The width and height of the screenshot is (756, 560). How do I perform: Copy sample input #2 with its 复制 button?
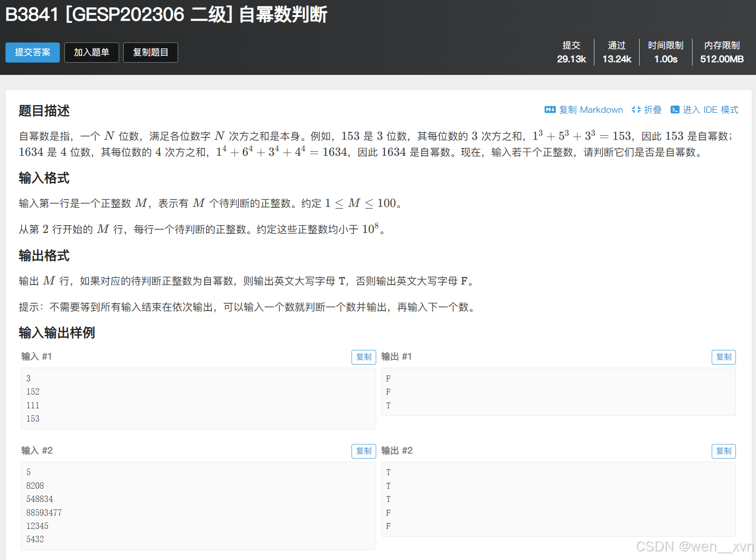pos(363,451)
